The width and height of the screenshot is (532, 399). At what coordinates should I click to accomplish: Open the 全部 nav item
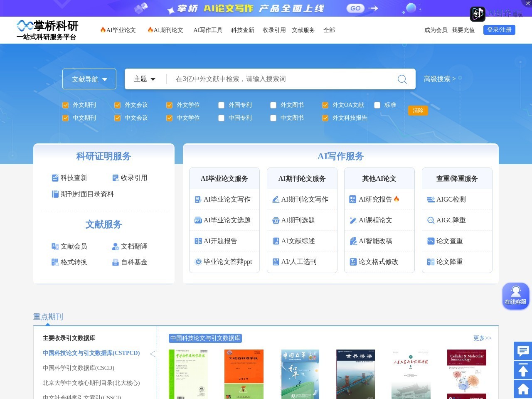tap(329, 30)
